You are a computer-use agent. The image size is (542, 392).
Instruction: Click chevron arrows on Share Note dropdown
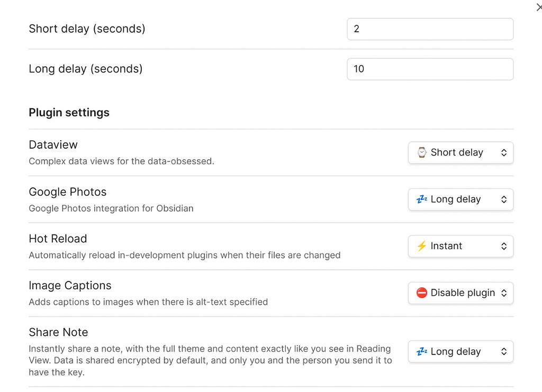[x=504, y=351]
